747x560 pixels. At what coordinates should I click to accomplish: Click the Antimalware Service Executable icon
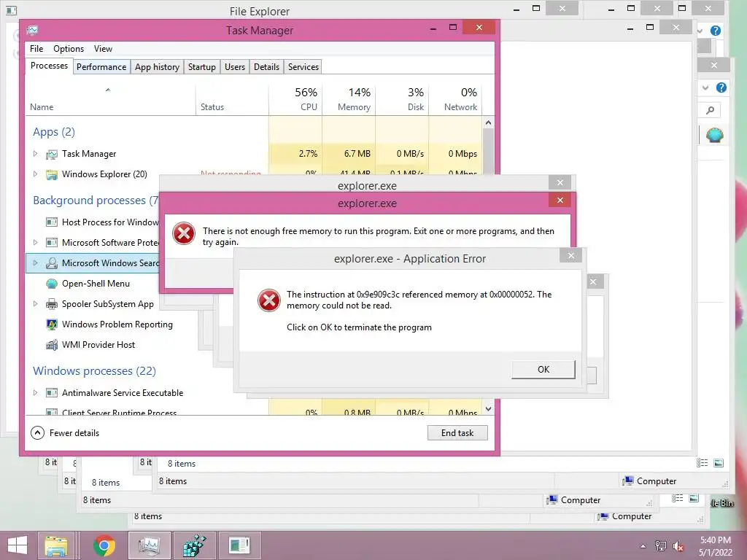52,393
